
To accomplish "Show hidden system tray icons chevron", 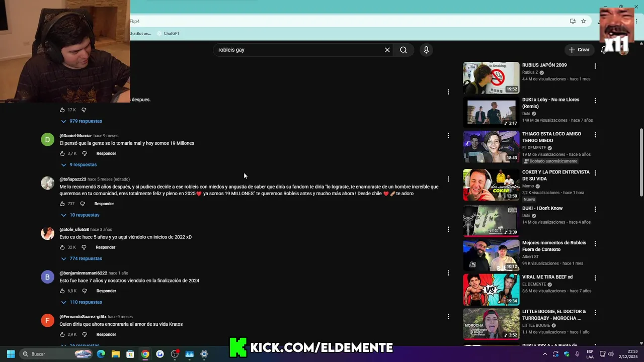I will coord(545,354).
